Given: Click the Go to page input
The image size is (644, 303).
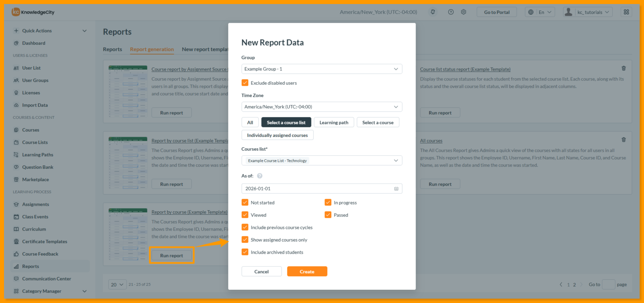Looking at the screenshot, I should [x=609, y=285].
